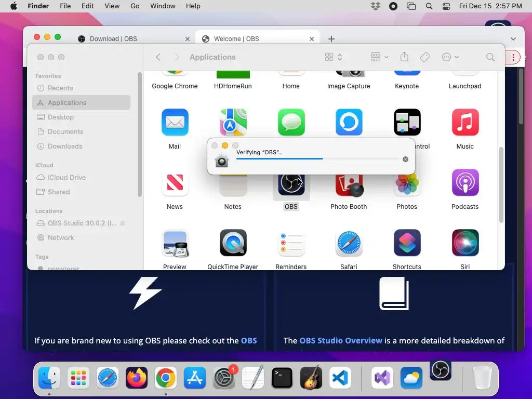
Task: Open the group-by options dropdown
Action: coord(380,57)
